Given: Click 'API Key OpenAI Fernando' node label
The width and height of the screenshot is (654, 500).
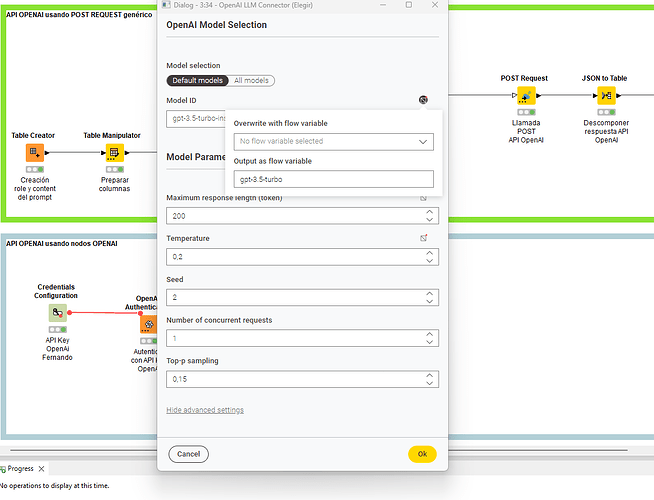Looking at the screenshot, I should pos(57,349).
